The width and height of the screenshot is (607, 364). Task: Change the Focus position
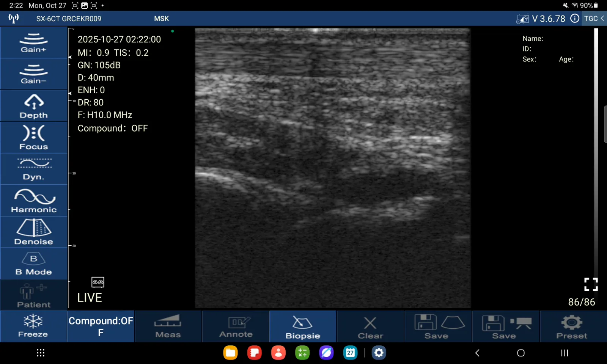pos(34,137)
